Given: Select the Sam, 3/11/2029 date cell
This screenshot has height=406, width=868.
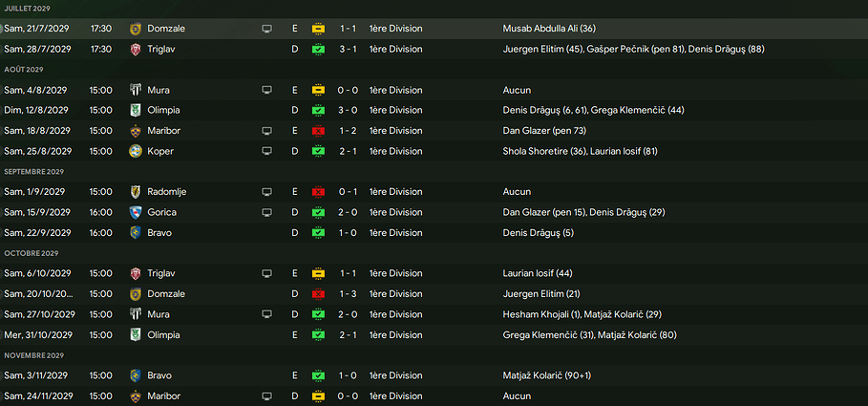Looking at the screenshot, I should 35,375.
